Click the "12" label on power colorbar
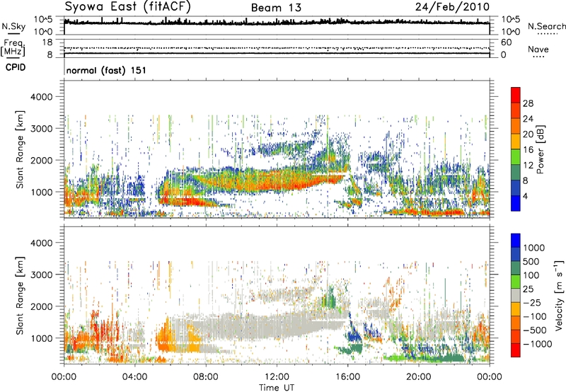Image resolution: width=566 pixels, height=392 pixels. tap(528, 166)
